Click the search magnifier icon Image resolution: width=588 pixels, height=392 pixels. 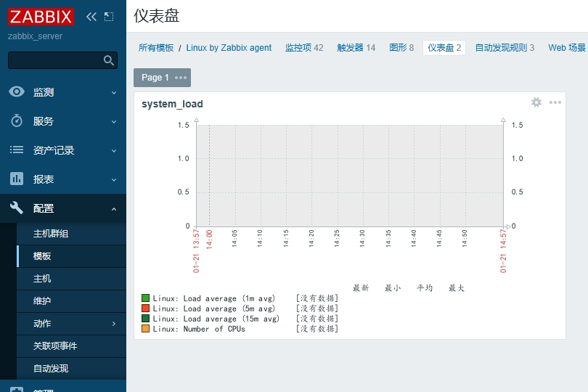point(109,60)
